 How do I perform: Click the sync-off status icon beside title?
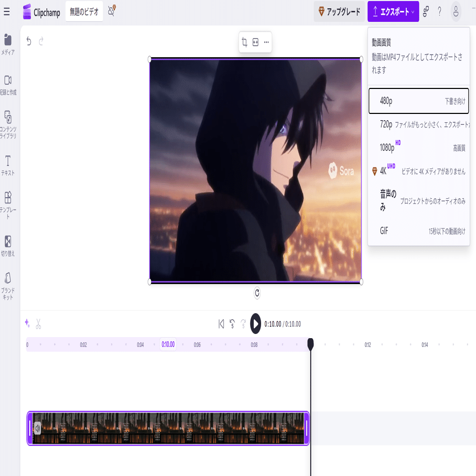(112, 11)
